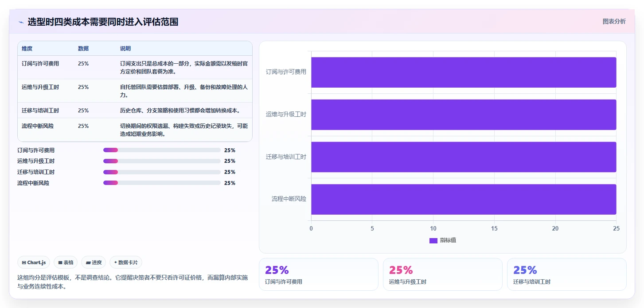Click the 流程中断风险 progress bar
This screenshot has width=644, height=308.
click(x=162, y=183)
